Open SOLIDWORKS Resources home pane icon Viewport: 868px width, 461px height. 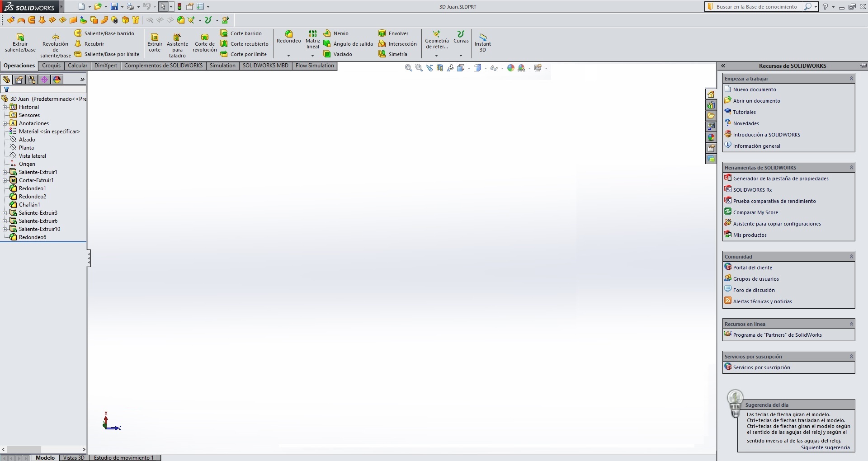pos(711,94)
